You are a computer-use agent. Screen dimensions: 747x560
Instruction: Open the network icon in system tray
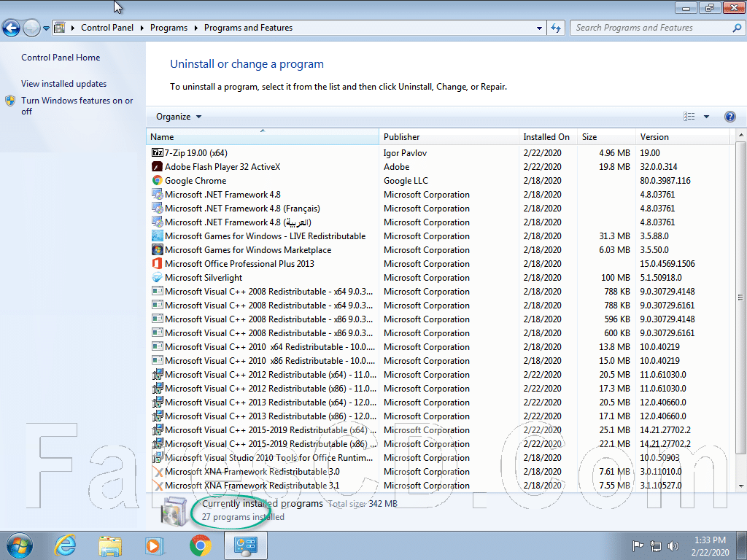656,545
